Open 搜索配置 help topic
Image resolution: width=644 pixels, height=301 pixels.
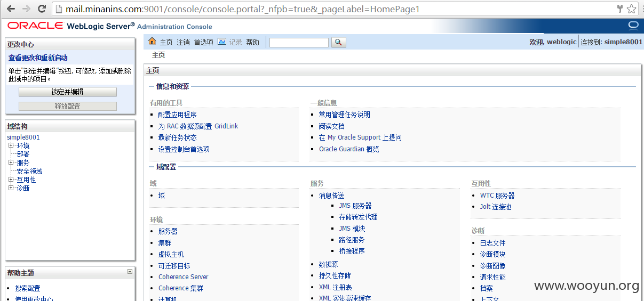(x=28, y=288)
